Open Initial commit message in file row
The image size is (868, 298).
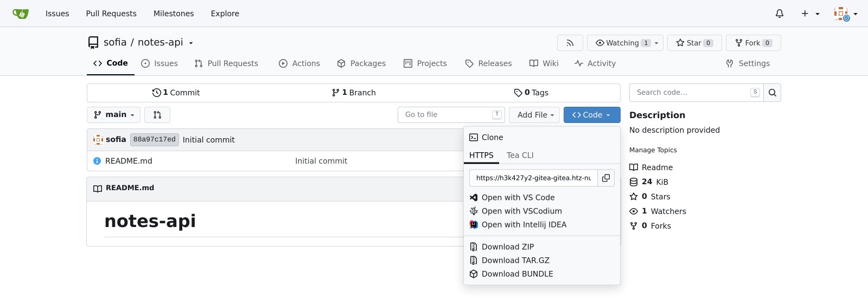[x=321, y=161]
